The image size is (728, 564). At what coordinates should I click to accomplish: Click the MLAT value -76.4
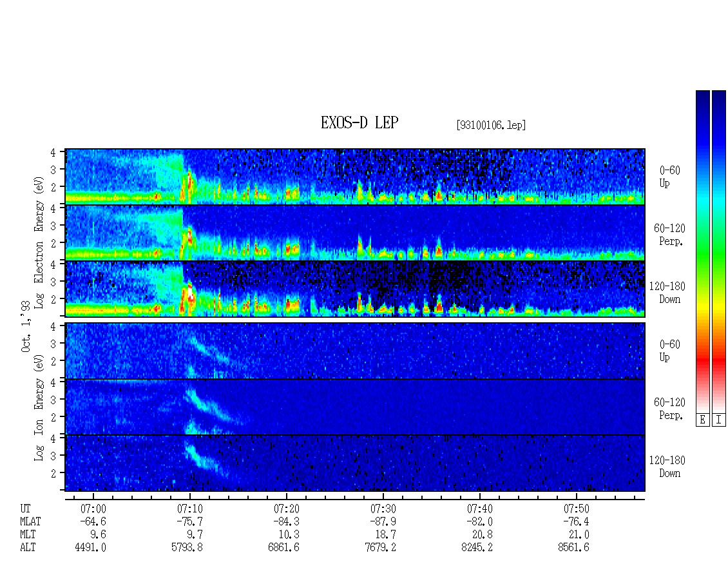tap(576, 521)
